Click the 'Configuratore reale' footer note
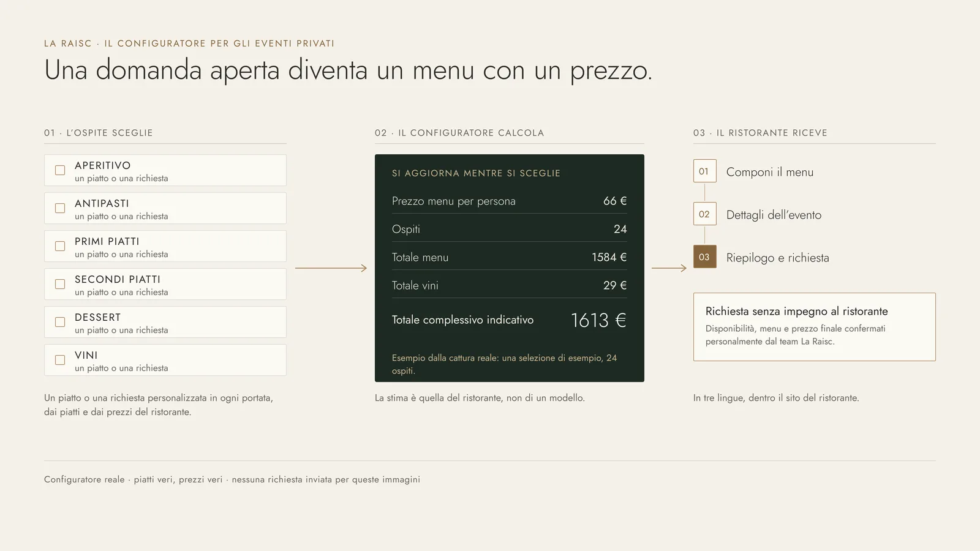 (x=85, y=479)
